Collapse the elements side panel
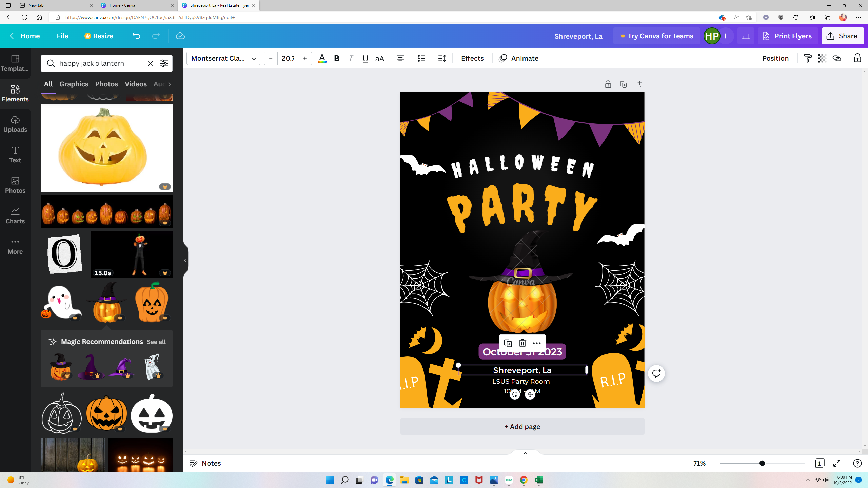The width and height of the screenshot is (868, 488). tap(185, 260)
